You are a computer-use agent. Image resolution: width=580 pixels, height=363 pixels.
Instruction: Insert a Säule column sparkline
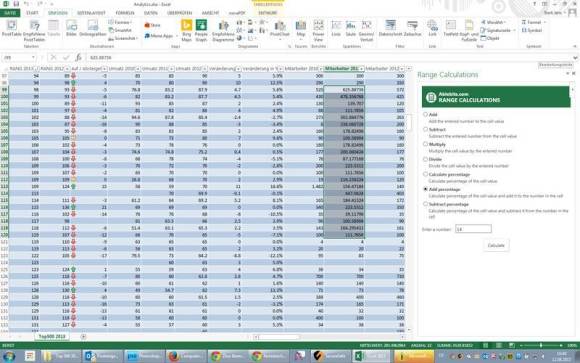[x=351, y=29]
